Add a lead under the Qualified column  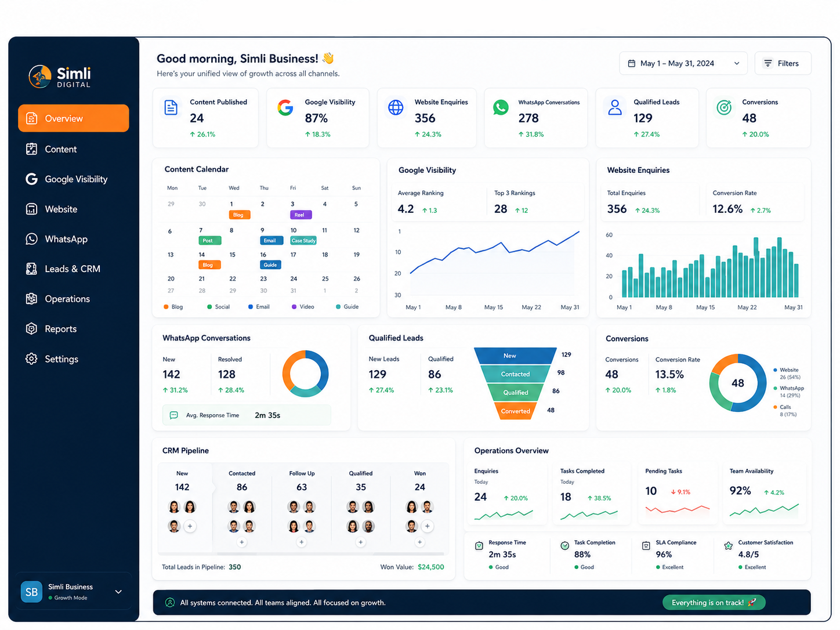point(361,542)
